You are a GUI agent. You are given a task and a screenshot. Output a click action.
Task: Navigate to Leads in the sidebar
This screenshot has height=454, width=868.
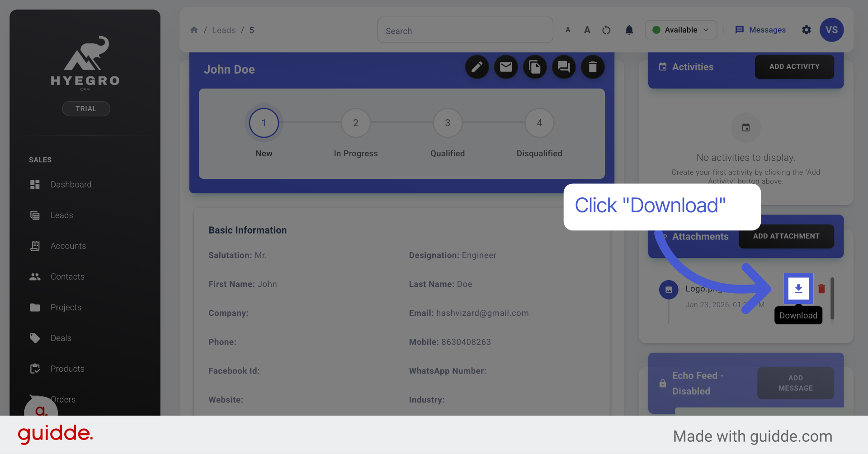point(61,215)
